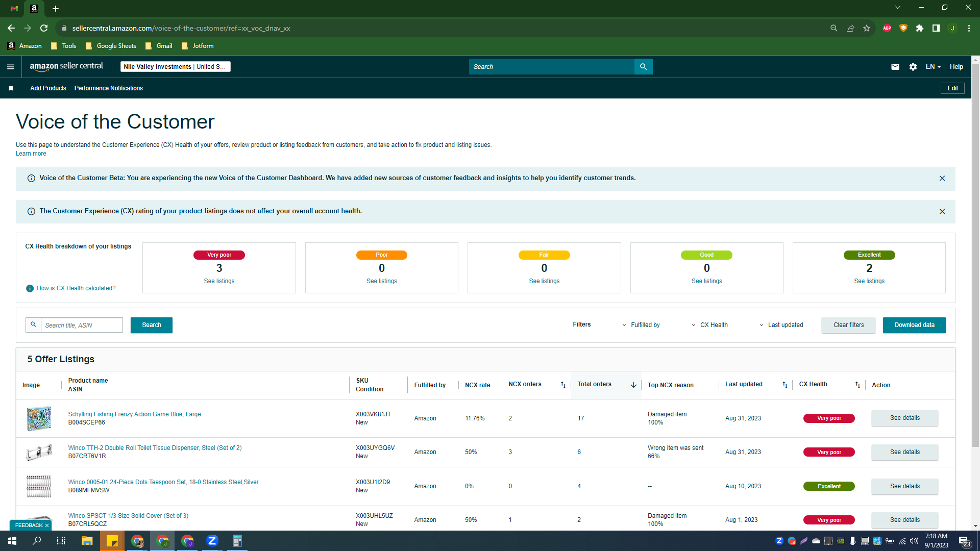
Task: See listings rated Very poor
Action: coord(219,281)
